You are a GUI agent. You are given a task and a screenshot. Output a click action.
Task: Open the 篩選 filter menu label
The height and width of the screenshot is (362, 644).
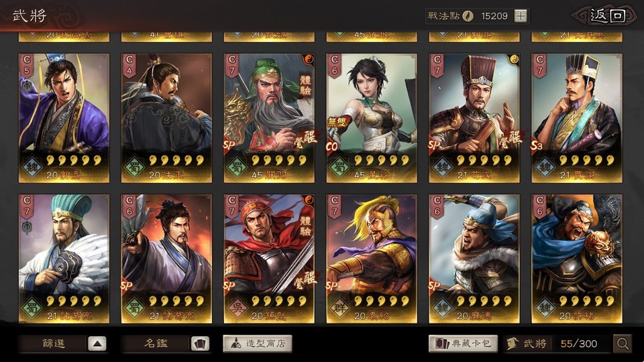pyautogui.click(x=54, y=343)
